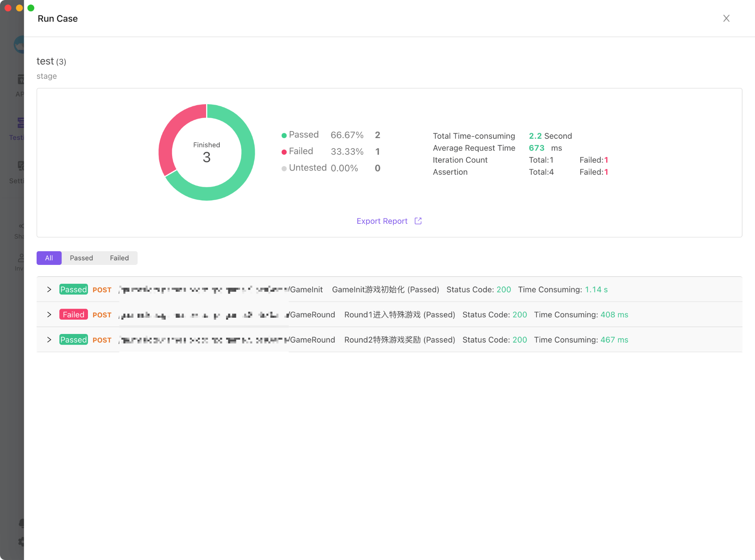Click Assertion Failed:1 value
The image size is (755, 560).
click(593, 172)
